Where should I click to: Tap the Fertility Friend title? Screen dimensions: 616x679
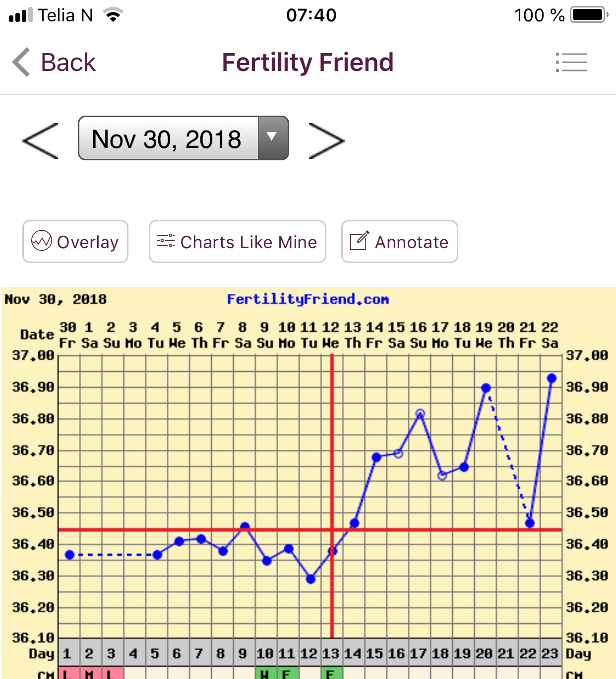click(308, 63)
